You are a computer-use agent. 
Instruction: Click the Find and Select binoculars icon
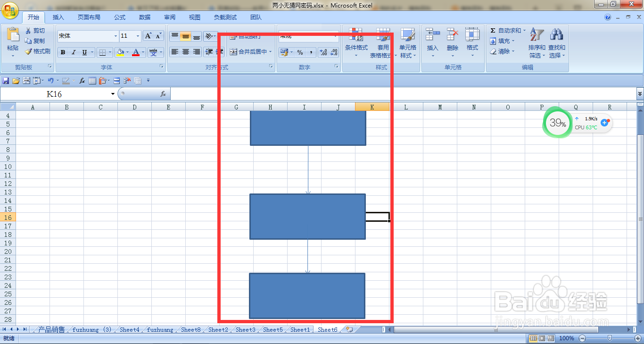(557, 34)
